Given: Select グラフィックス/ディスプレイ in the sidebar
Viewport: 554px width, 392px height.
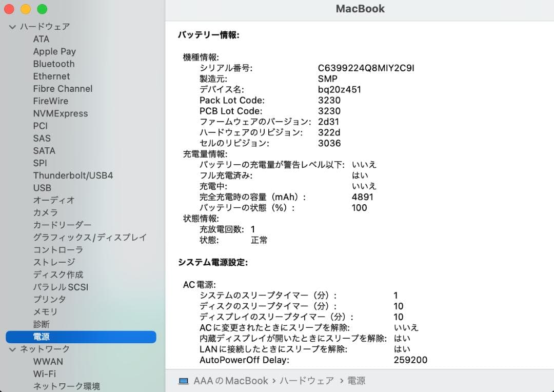Looking at the screenshot, I should (89, 237).
